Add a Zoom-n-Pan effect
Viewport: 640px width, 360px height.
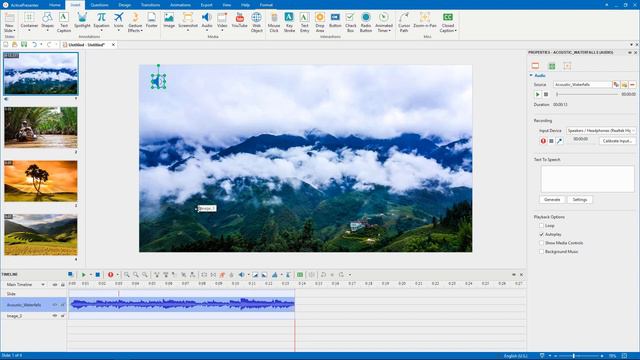point(425,20)
